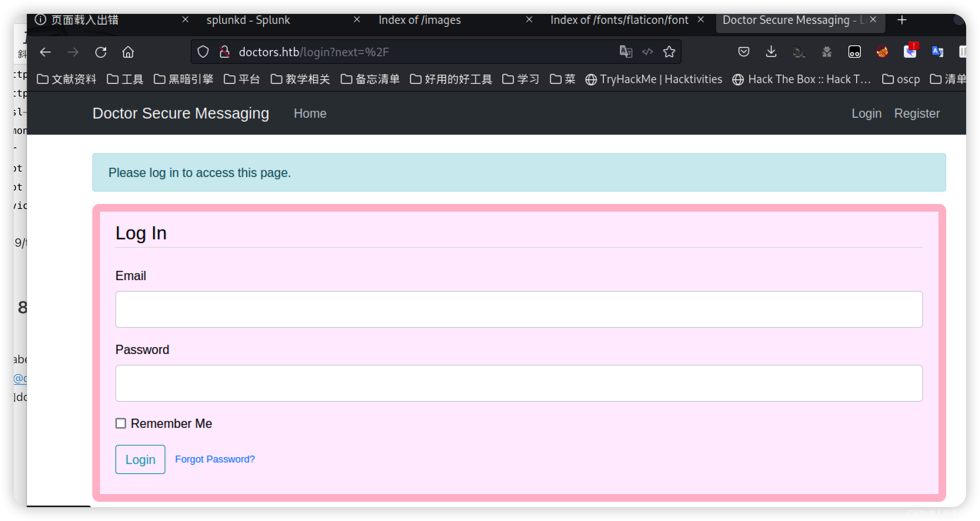Click the Forgot Password? link
The width and height of the screenshot is (980, 521).
coord(215,459)
